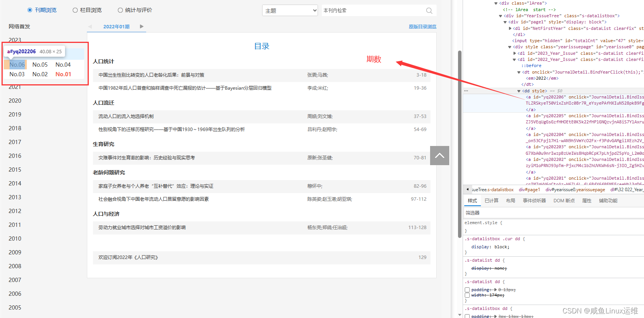
Task: Expand year 2005 in the list
Action: tap(15, 308)
